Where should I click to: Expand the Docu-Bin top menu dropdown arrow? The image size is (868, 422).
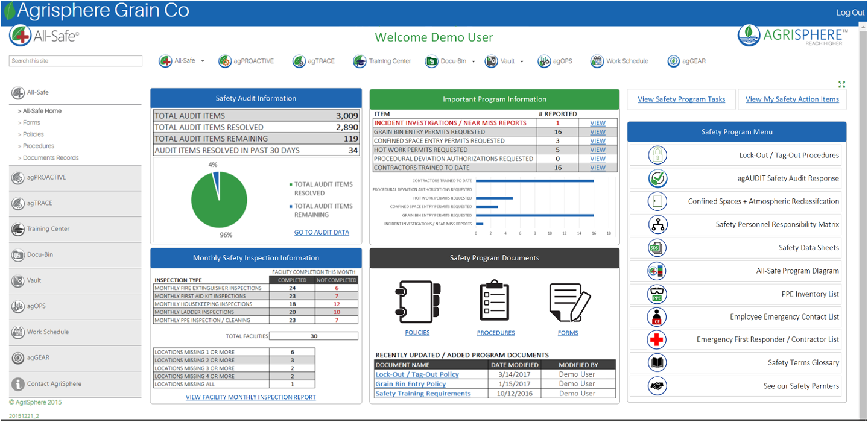click(x=474, y=61)
